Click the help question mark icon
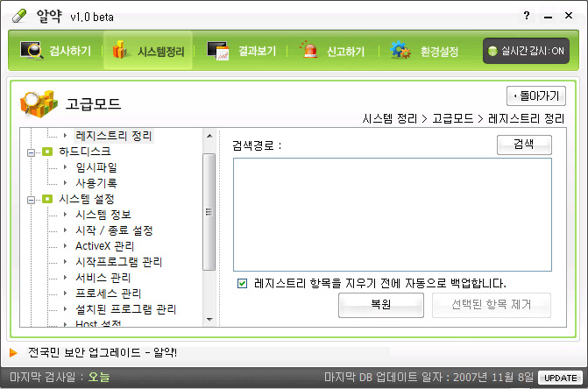 point(527,16)
